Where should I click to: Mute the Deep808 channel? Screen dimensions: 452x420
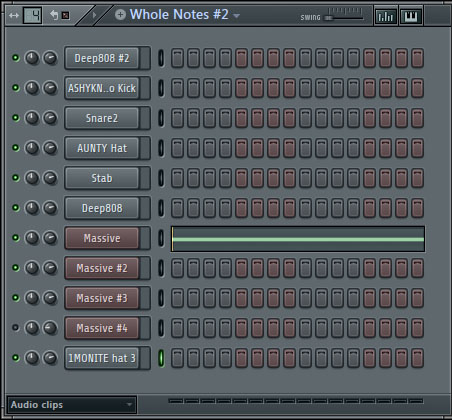click(15, 208)
